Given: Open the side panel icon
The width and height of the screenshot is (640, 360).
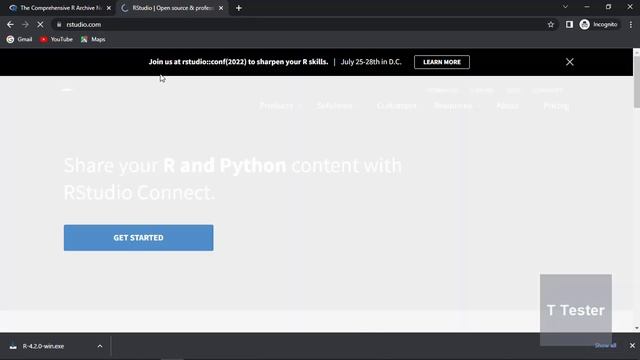Looking at the screenshot, I should tap(569, 24).
